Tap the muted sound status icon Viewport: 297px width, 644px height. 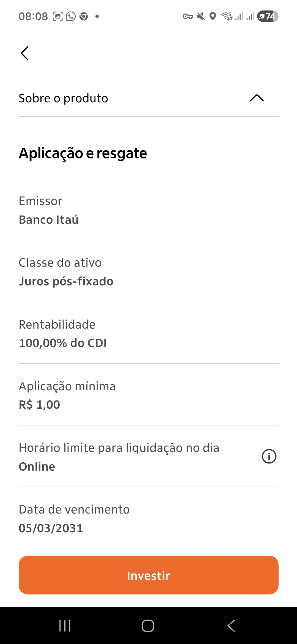point(201,17)
